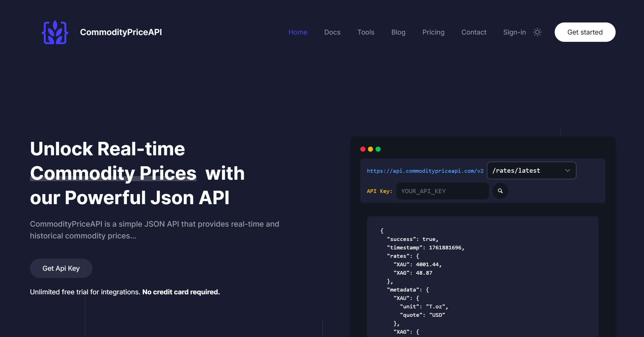The image size is (644, 337).
Task: Click the Sign-in link
Action: click(x=514, y=32)
